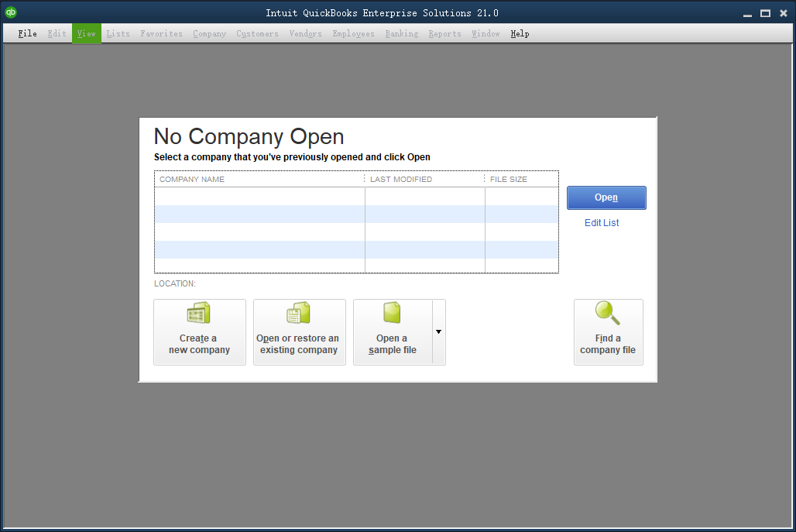Open the View menu

pos(86,33)
